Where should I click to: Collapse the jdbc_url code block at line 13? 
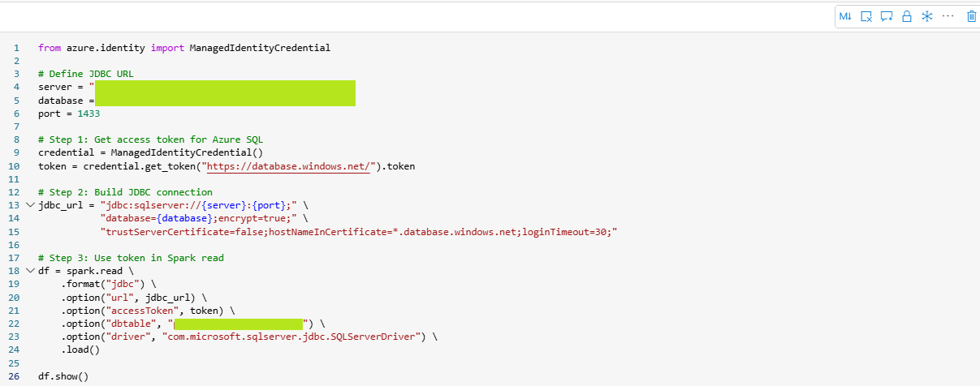pyautogui.click(x=30, y=205)
